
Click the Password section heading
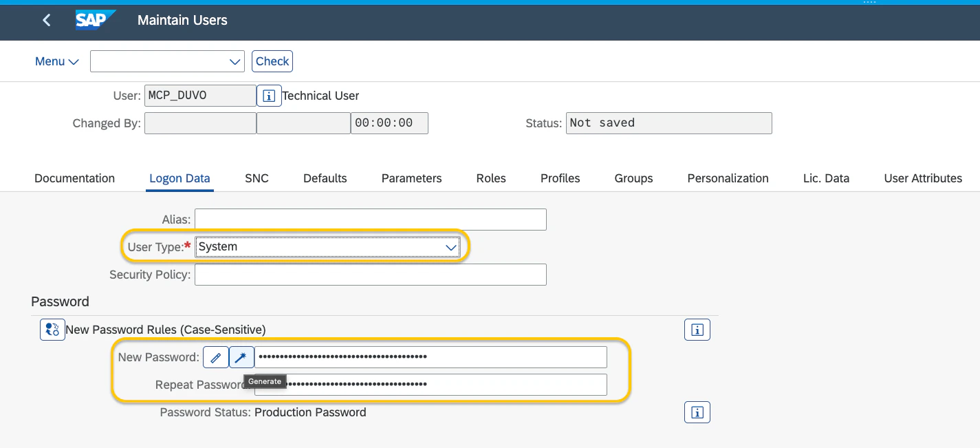pos(60,301)
